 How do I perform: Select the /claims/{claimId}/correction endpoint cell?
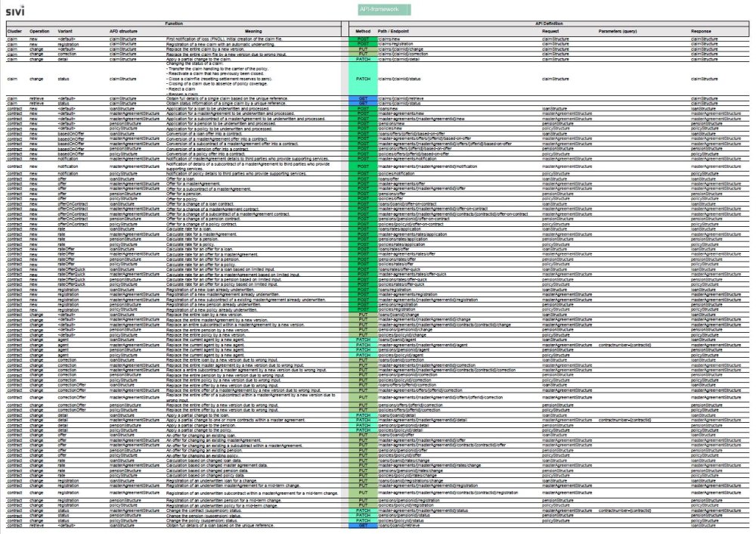(403, 54)
